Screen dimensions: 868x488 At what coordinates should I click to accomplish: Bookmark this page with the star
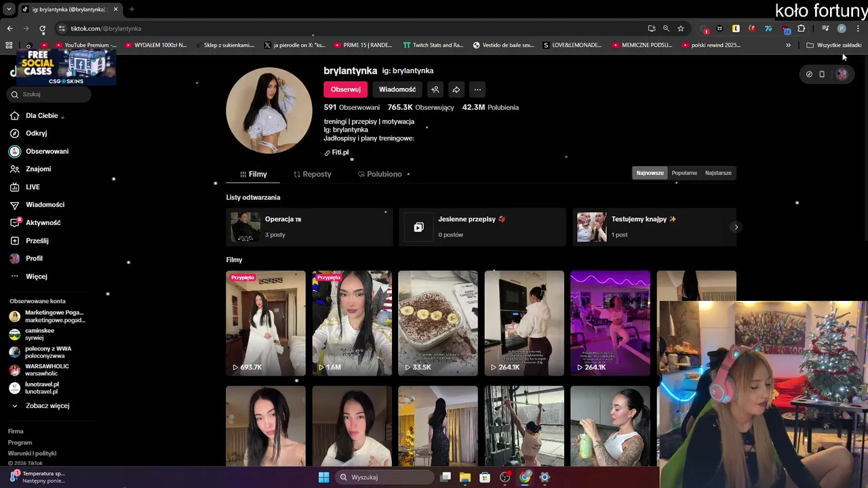pos(681,28)
